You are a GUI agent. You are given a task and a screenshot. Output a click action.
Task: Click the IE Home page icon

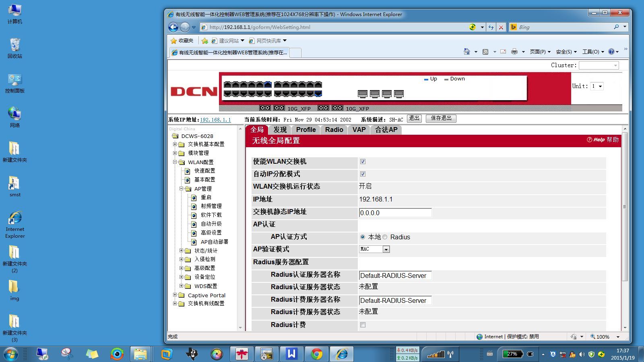coord(467,51)
